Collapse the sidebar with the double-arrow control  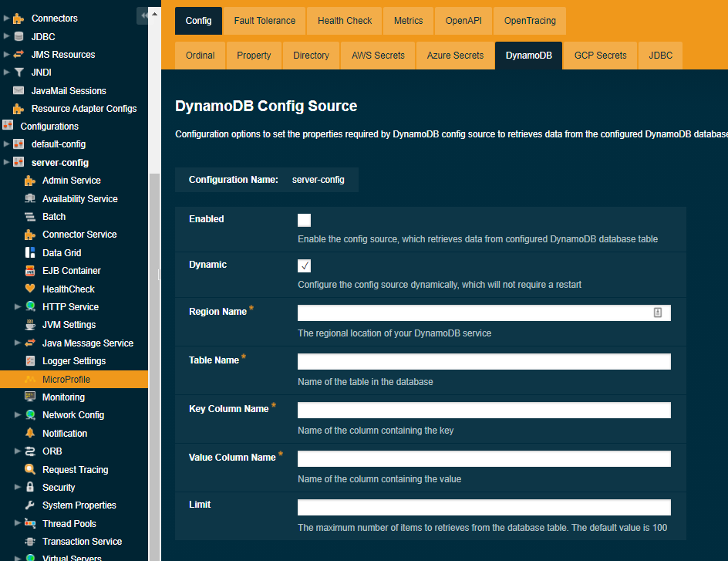pos(145,15)
